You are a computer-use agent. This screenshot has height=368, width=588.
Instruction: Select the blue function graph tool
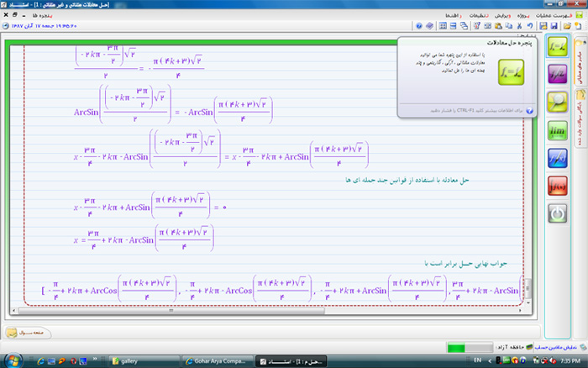tap(556, 158)
